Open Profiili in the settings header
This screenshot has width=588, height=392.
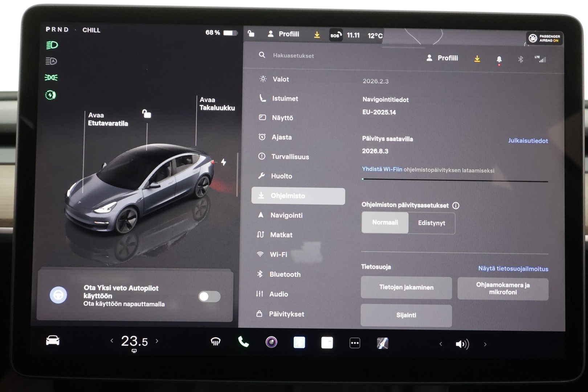click(442, 58)
